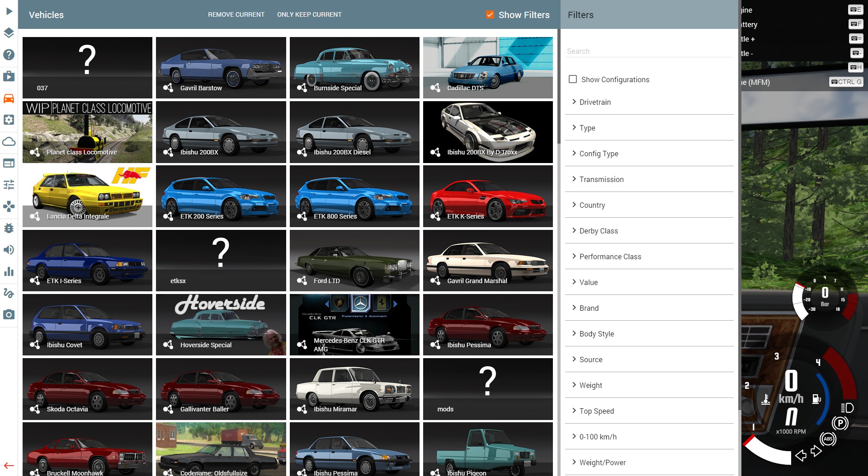This screenshot has width=868, height=476.
Task: Select the Mercedes-Benz CLK GTR AMG vehicle
Action: pyautogui.click(x=354, y=325)
